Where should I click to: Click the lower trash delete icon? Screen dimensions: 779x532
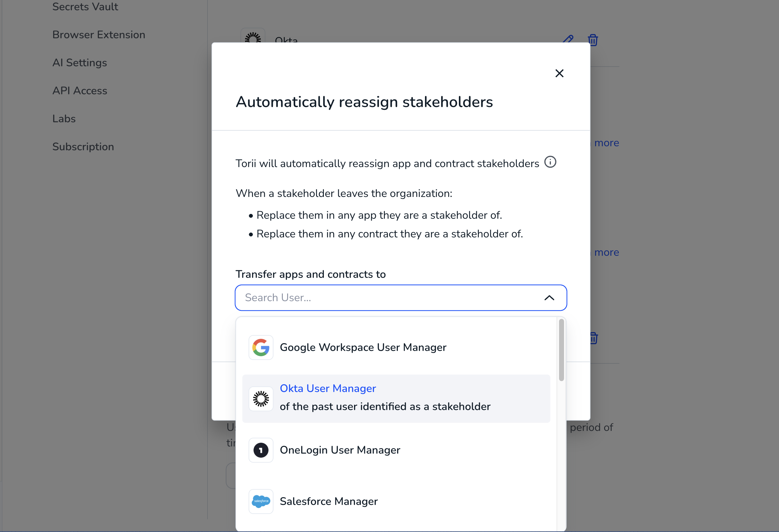click(x=593, y=338)
